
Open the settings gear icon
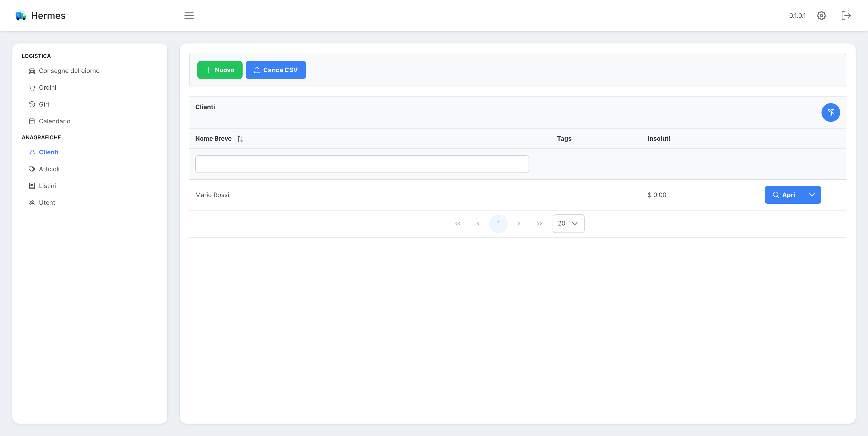821,16
